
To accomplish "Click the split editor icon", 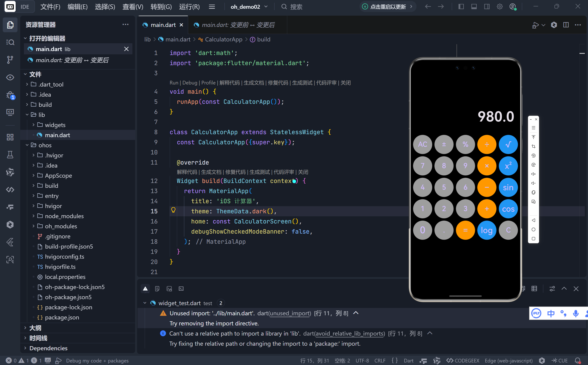I will tap(566, 25).
